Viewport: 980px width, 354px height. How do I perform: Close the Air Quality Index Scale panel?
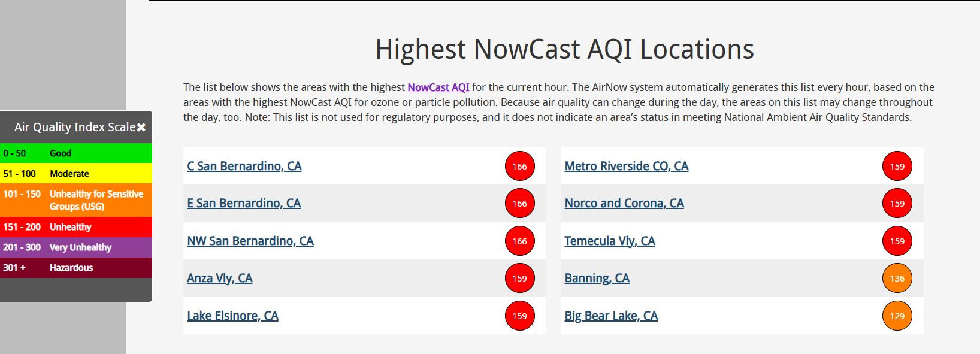(141, 128)
